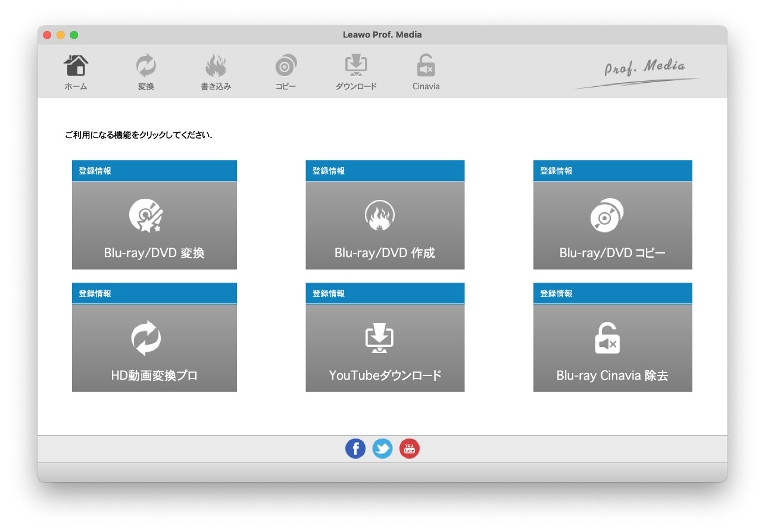Click 登録情報 above YouTubeダウンロード

coord(329,293)
